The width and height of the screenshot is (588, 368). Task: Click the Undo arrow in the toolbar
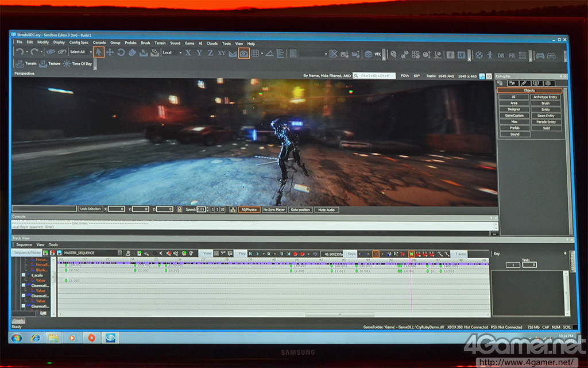(20, 52)
